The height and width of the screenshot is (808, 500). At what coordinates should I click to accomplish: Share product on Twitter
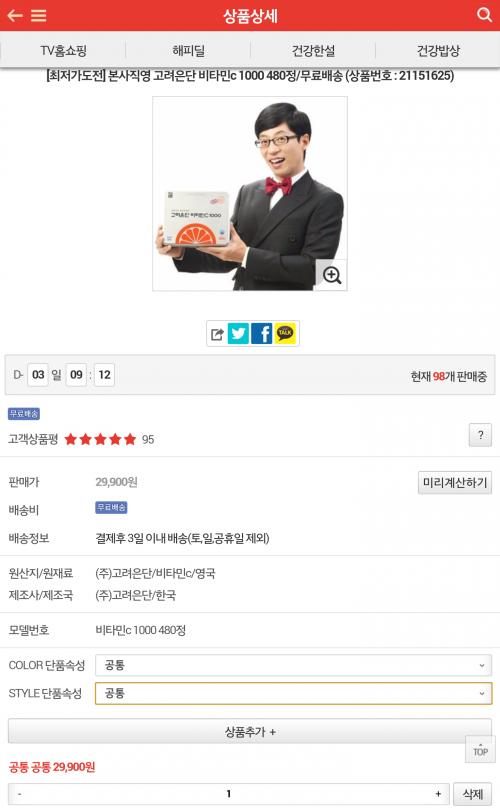(x=238, y=334)
